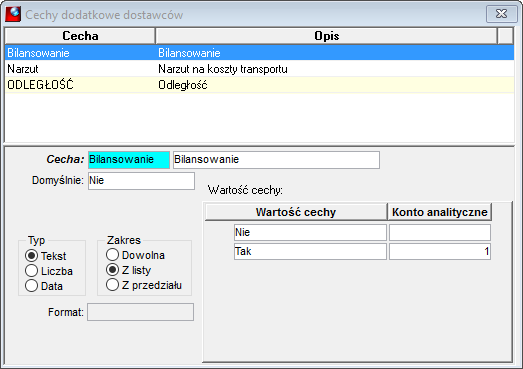The height and width of the screenshot is (369, 523).
Task: Edit the Cecha description field
Action: (x=276, y=159)
